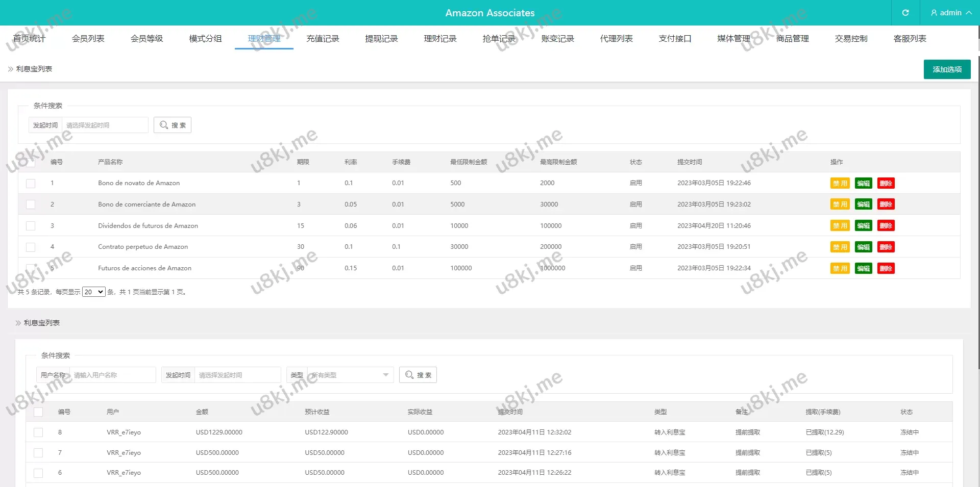The width and height of the screenshot is (980, 487).
Task: Tick checkbox for Contrato perpetuo de Amazon
Action: pyautogui.click(x=31, y=247)
